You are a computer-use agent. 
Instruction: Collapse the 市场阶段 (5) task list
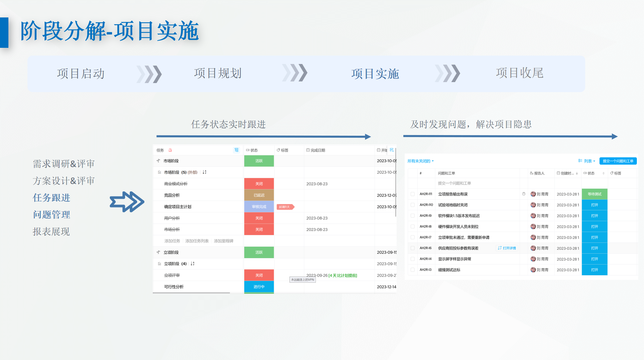coord(159,172)
